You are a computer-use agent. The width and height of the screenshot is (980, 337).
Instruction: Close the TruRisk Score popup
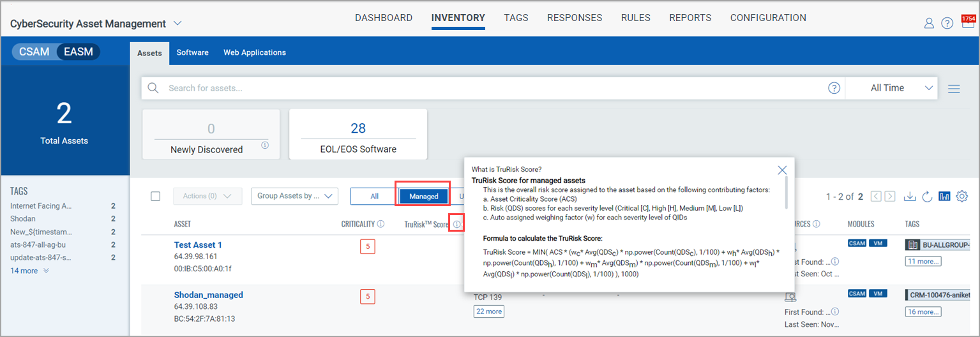coord(782,170)
